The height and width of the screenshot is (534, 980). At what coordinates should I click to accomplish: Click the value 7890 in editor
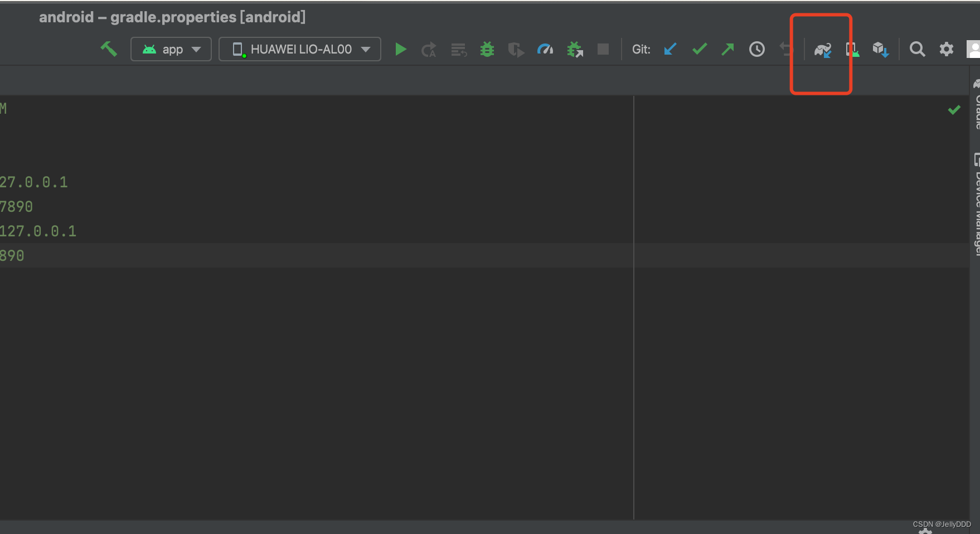(16, 207)
